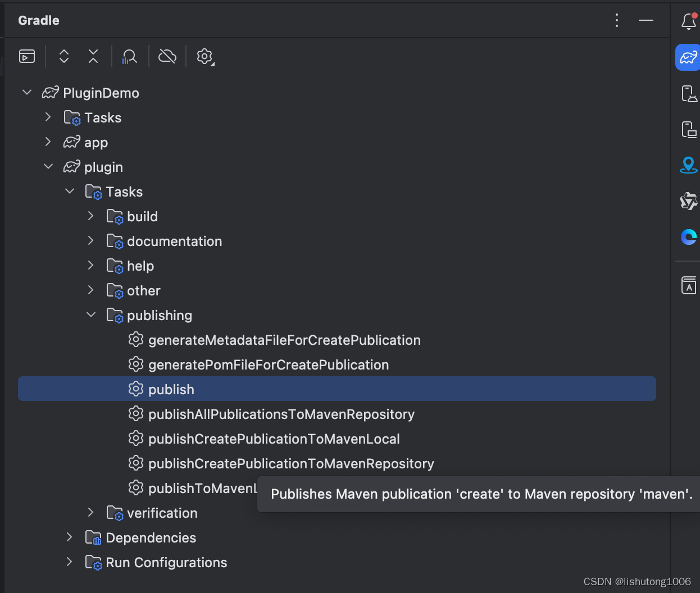The height and width of the screenshot is (593, 700).
Task: Select the verification group label
Action: point(162,513)
